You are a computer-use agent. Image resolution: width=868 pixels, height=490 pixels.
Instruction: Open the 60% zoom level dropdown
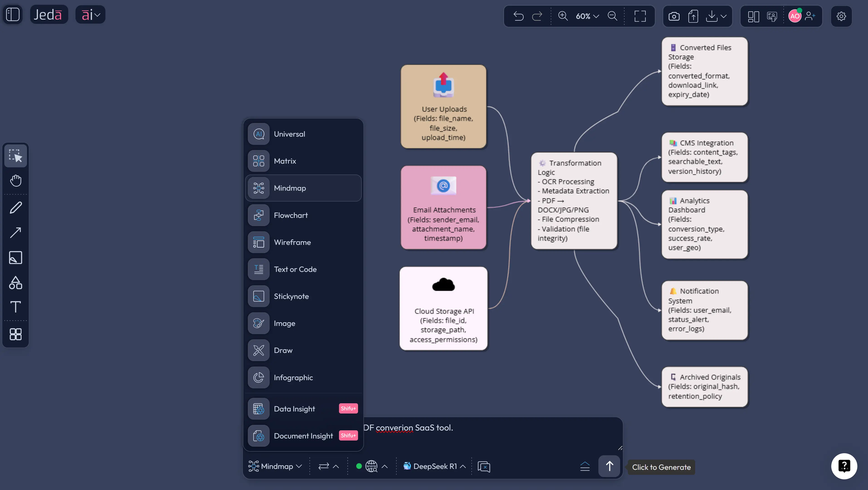(587, 16)
